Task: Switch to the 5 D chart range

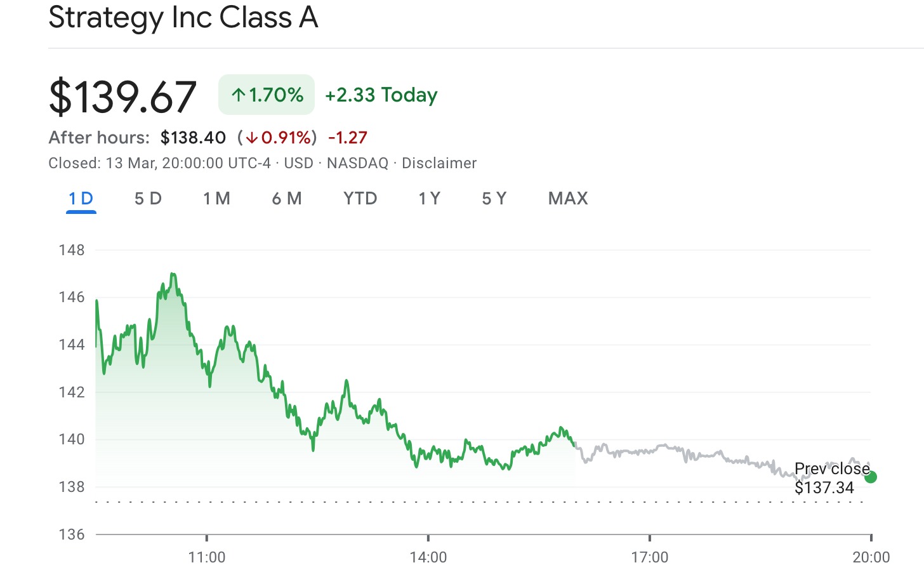Action: pos(148,199)
